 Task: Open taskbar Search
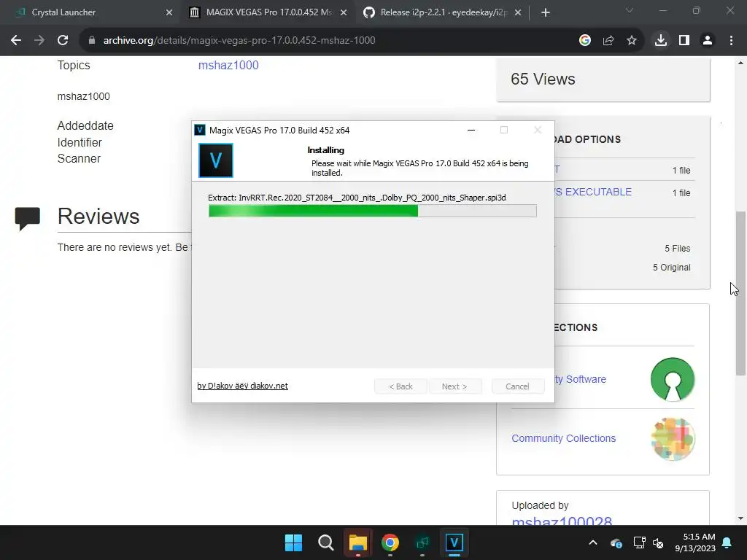point(326,542)
